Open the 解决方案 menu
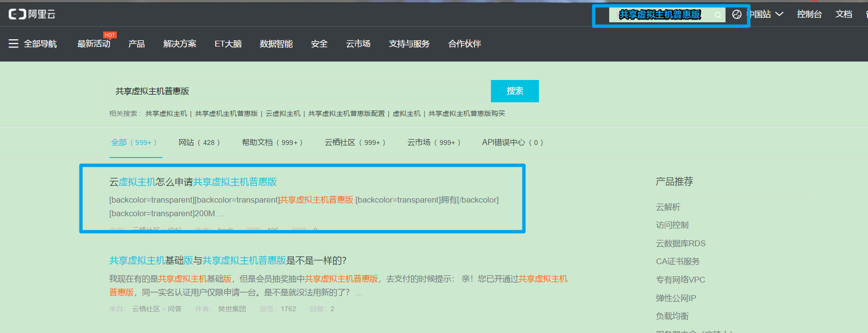The width and height of the screenshot is (868, 333). click(x=180, y=44)
